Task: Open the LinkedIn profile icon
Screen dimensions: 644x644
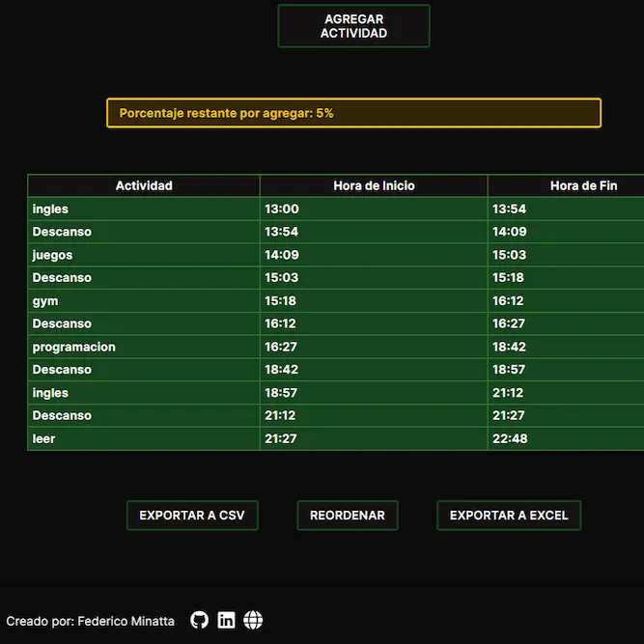Action: coord(226,620)
